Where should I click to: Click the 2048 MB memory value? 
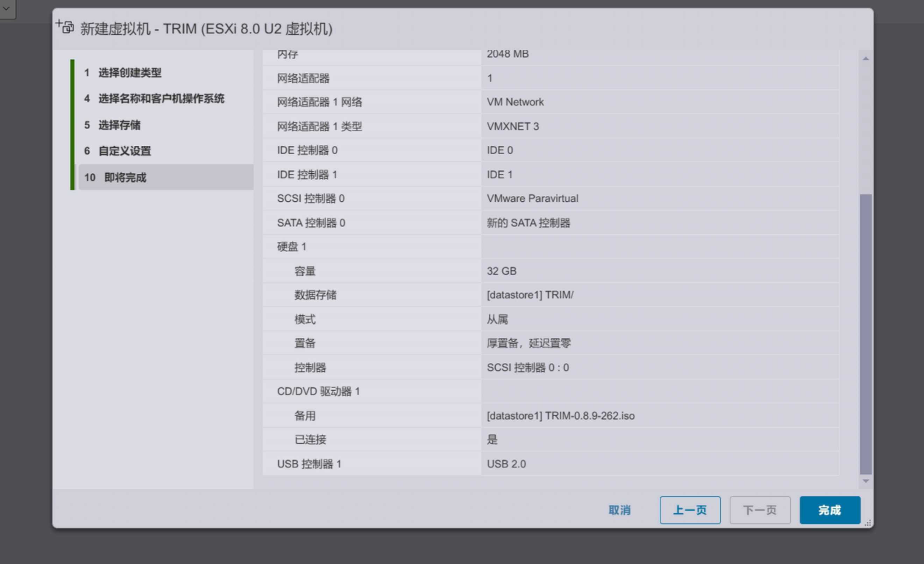coord(508,55)
